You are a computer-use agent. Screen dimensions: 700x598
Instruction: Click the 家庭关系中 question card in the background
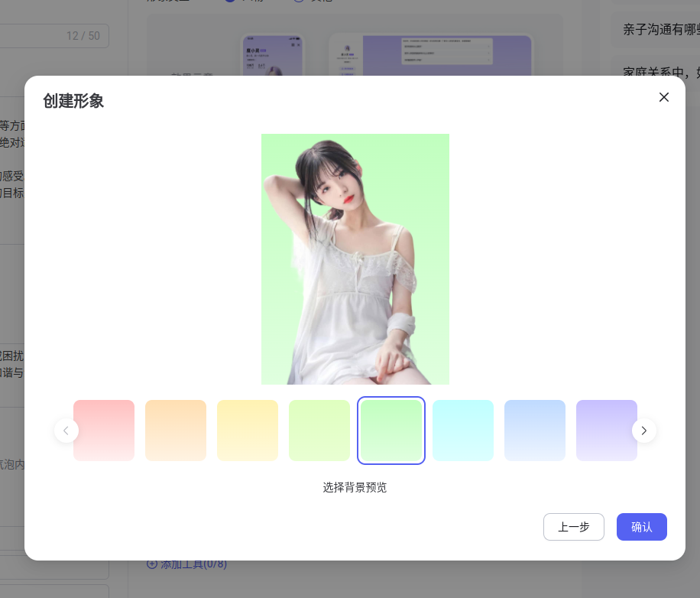[656, 71]
